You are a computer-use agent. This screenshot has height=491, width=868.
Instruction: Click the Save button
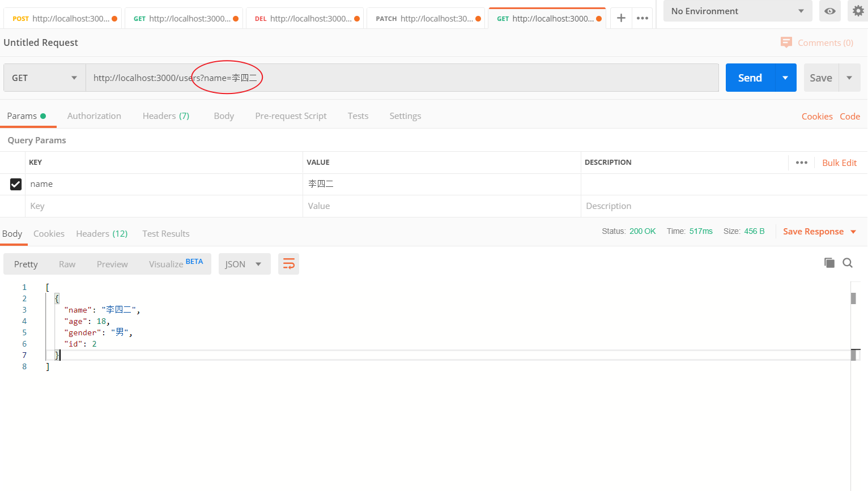[821, 78]
